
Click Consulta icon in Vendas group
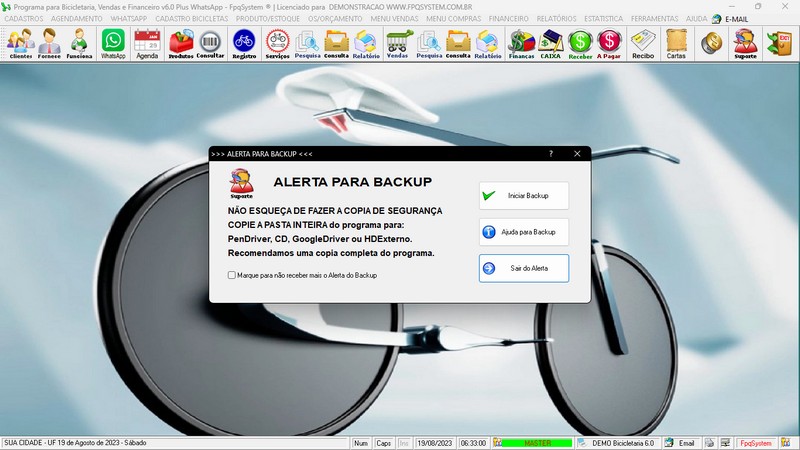tap(458, 44)
